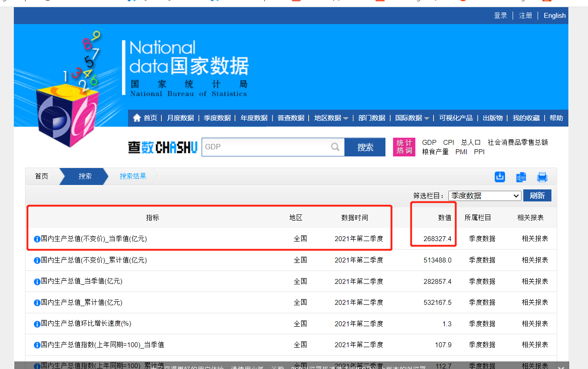Open 相关报表 for 国内生产总值(不变价)_累计值 row
This screenshot has height=369, width=588.
[x=535, y=260]
